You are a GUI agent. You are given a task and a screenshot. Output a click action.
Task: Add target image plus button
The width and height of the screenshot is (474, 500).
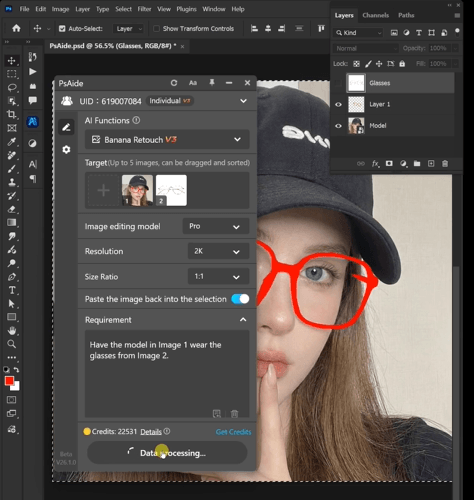tap(103, 190)
